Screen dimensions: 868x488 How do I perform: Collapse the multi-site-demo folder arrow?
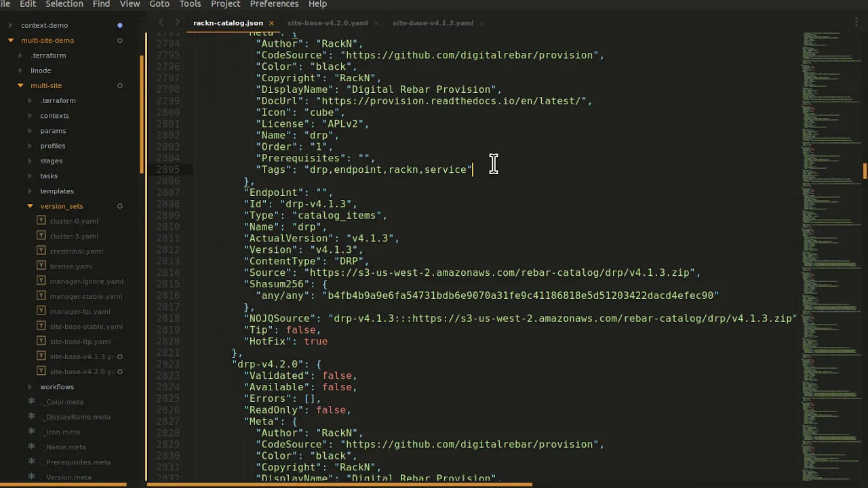coord(11,40)
